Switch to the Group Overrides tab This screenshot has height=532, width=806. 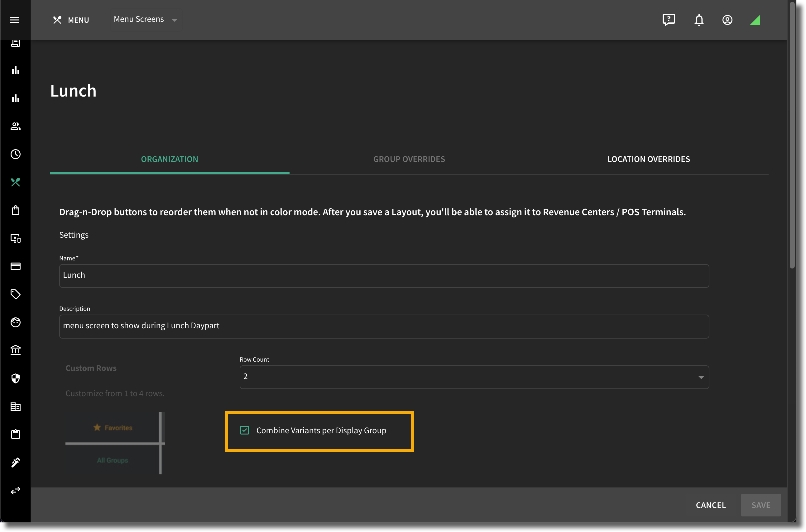pyautogui.click(x=409, y=159)
